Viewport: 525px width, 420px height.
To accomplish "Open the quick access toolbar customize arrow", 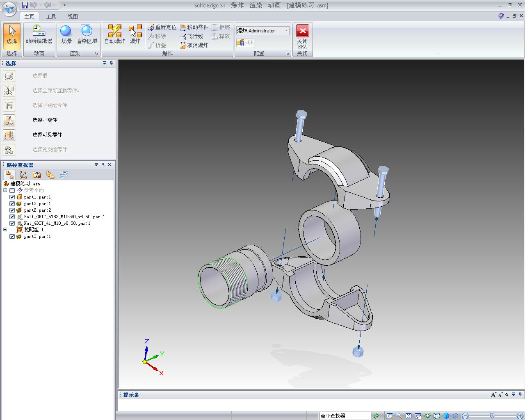I will [64, 5].
